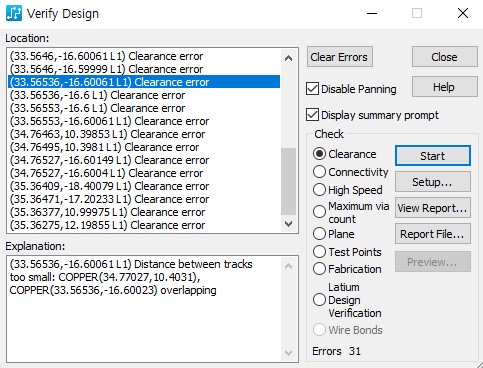The height and width of the screenshot is (368, 483).
Task: Open Setup dialog
Action: [x=433, y=182]
